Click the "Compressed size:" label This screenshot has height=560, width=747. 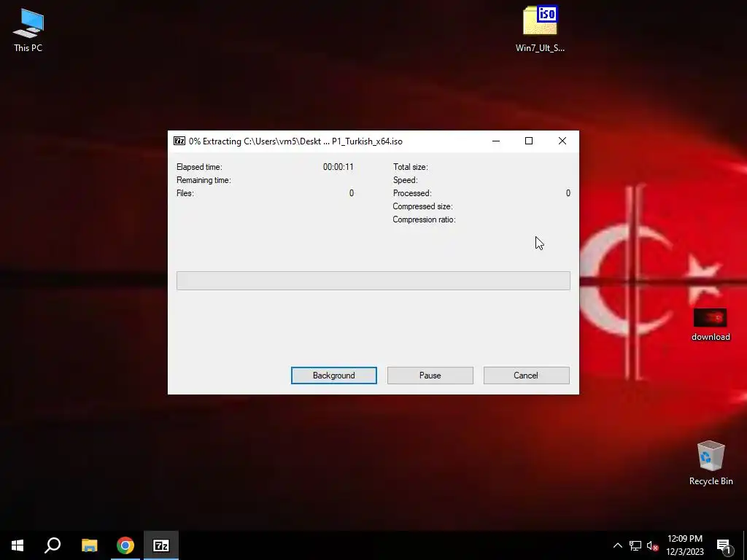pos(422,206)
